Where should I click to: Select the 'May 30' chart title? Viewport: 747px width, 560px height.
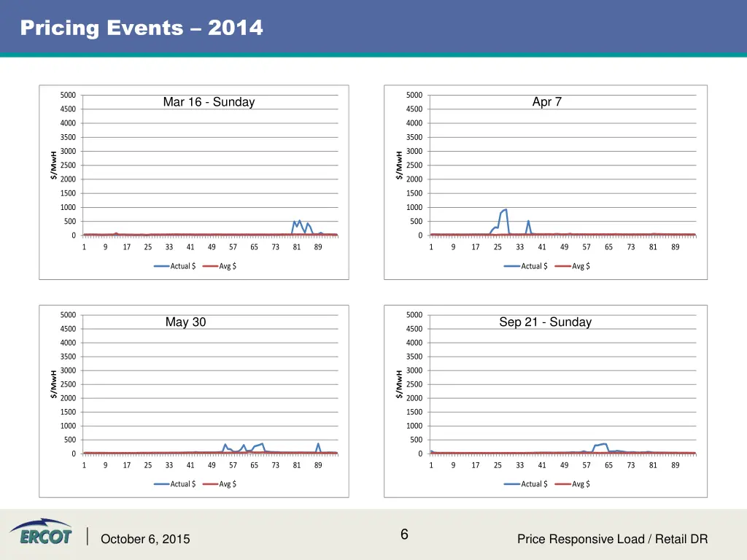(185, 322)
